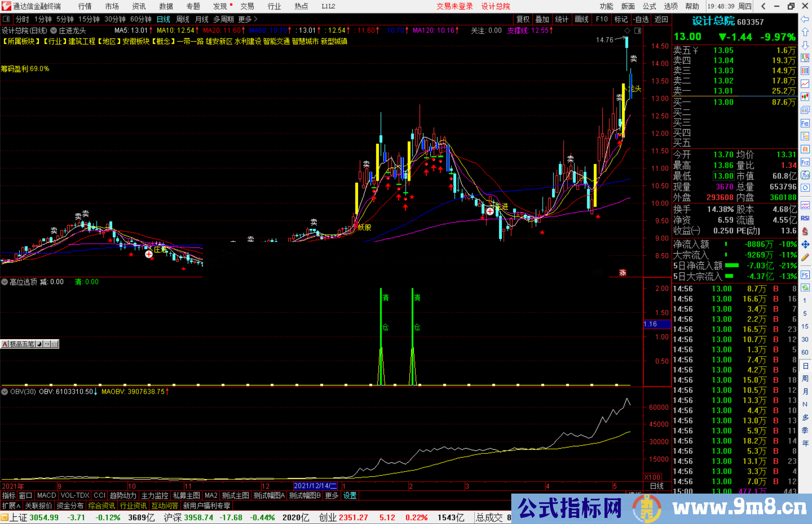Open the -自选 dropdown button
Image resolution: width=812 pixels, height=524 pixels.
pyautogui.click(x=641, y=19)
